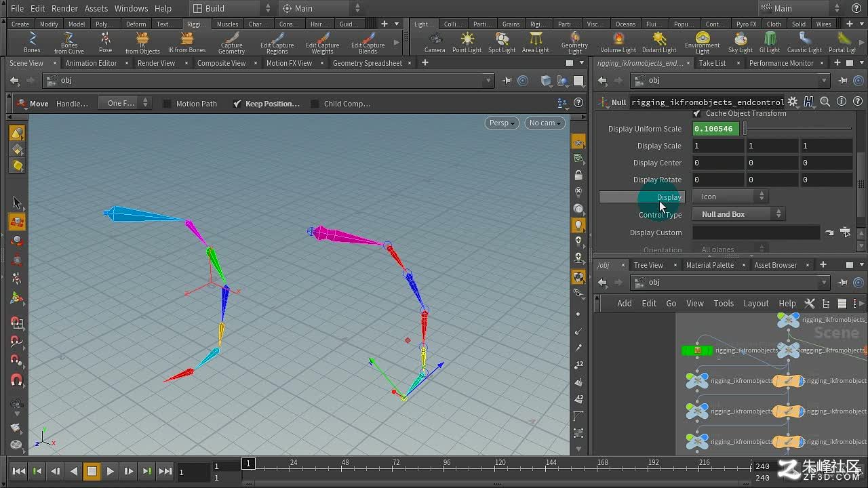The width and height of the screenshot is (868, 488).
Task: Toggle Child Comp checkbox
Action: point(315,104)
